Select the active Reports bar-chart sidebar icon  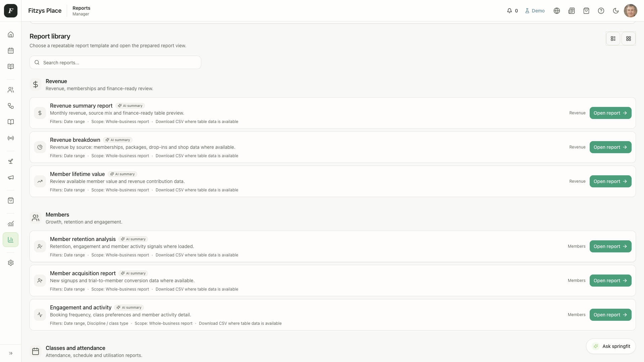(x=11, y=240)
